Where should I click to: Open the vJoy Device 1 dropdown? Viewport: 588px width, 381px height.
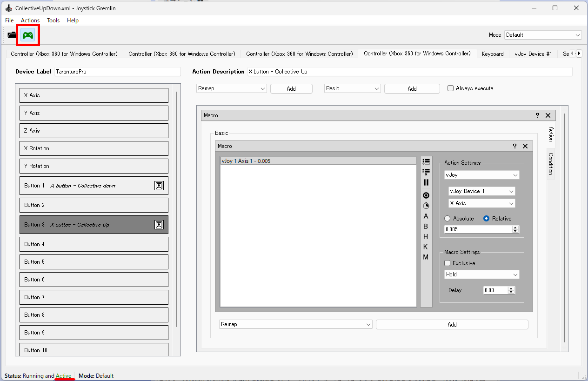pyautogui.click(x=481, y=191)
